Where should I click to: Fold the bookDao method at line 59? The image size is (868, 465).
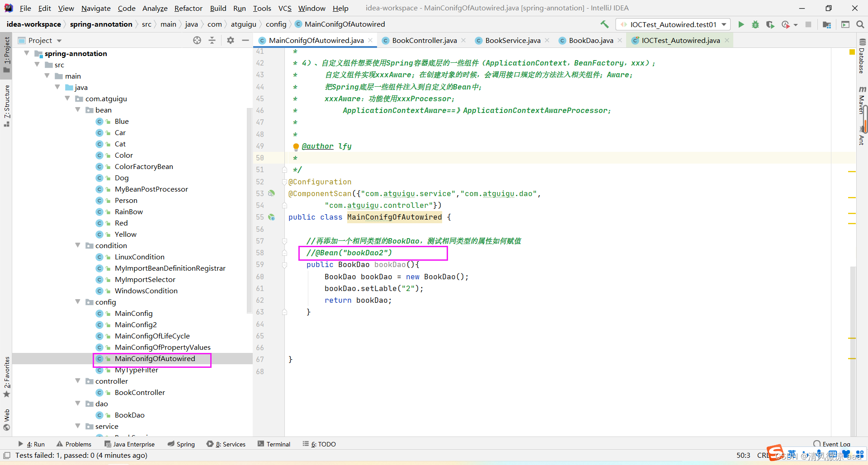(284, 265)
